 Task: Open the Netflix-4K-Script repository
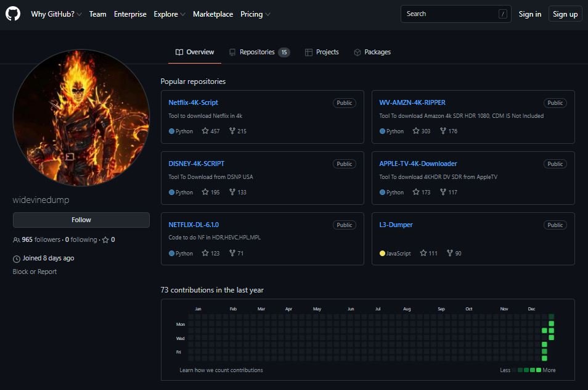193,102
